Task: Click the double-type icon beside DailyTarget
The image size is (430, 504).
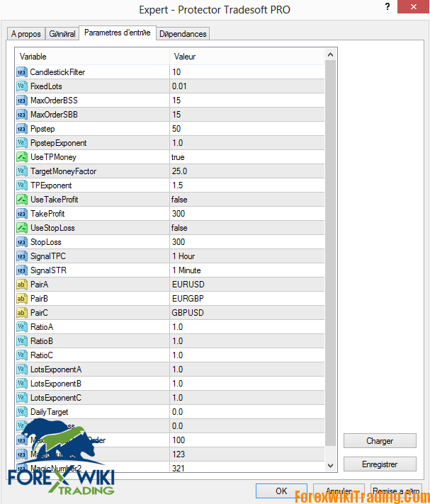Action: click(x=21, y=412)
